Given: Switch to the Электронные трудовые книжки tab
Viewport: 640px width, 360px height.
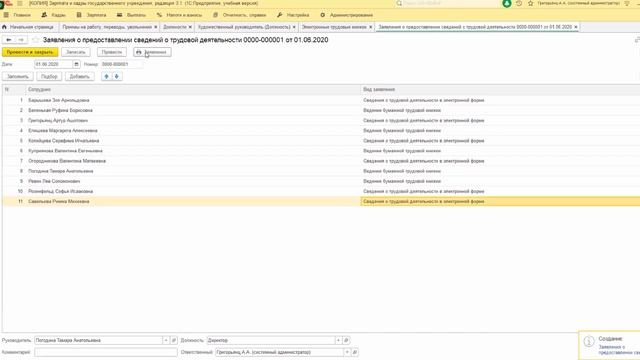Looking at the screenshot, I should (x=334, y=27).
